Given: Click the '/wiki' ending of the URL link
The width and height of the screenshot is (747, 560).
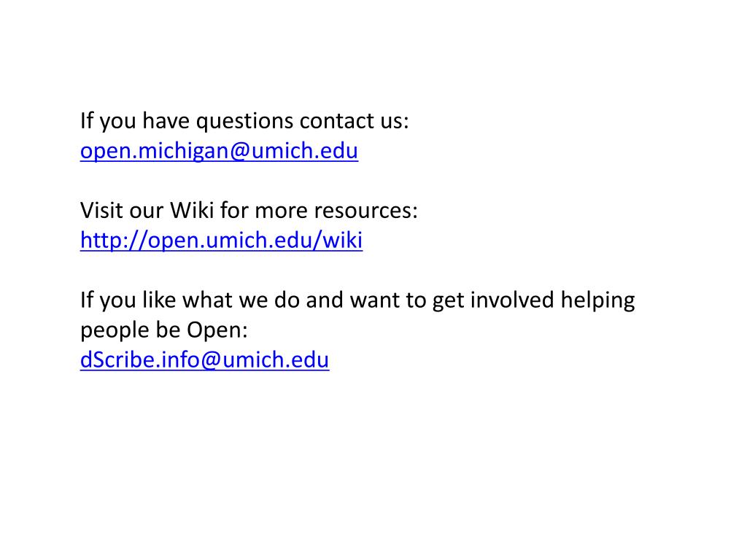Looking at the screenshot, I should [337, 241].
